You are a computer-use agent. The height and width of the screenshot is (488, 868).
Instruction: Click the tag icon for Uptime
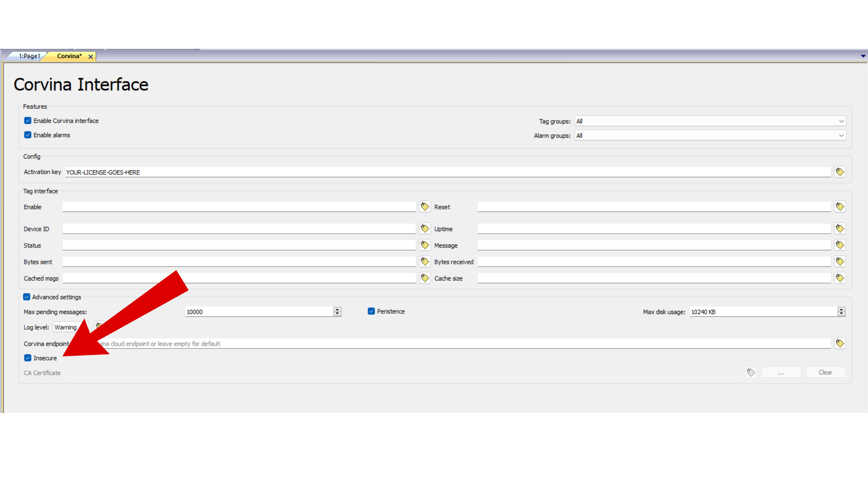pyautogui.click(x=840, y=229)
